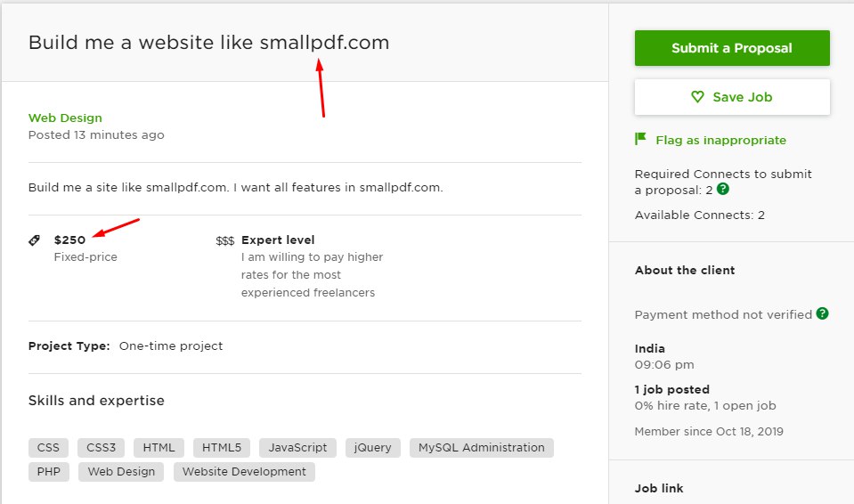Click the 'About the client' heading
This screenshot has width=854, height=504.
685,270
